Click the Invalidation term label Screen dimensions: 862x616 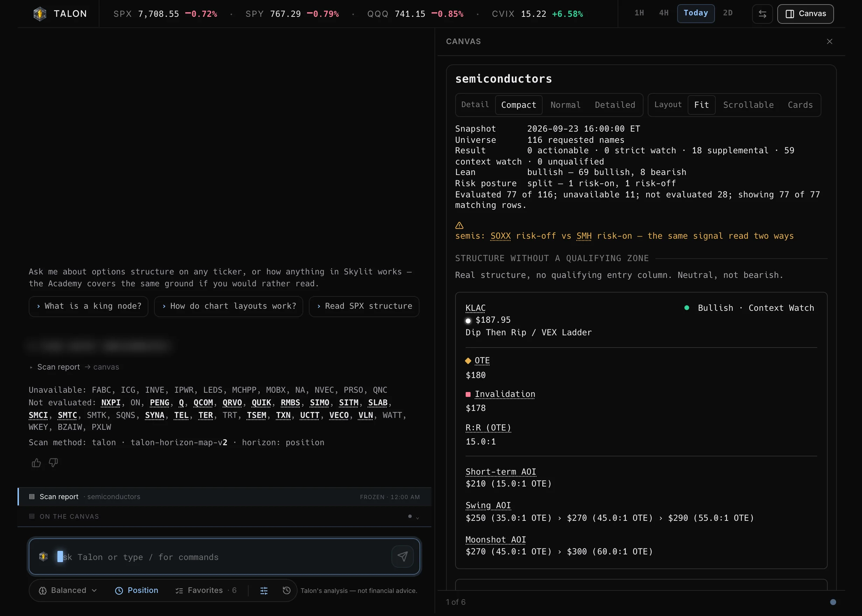coord(505,394)
